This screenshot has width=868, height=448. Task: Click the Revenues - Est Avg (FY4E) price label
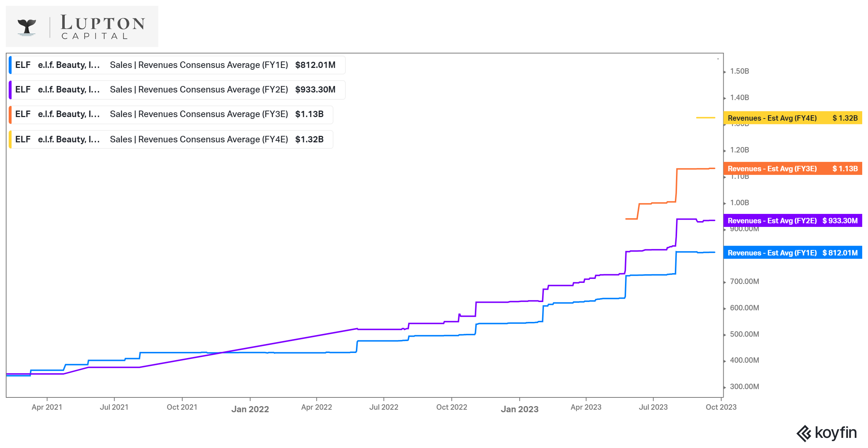click(792, 118)
